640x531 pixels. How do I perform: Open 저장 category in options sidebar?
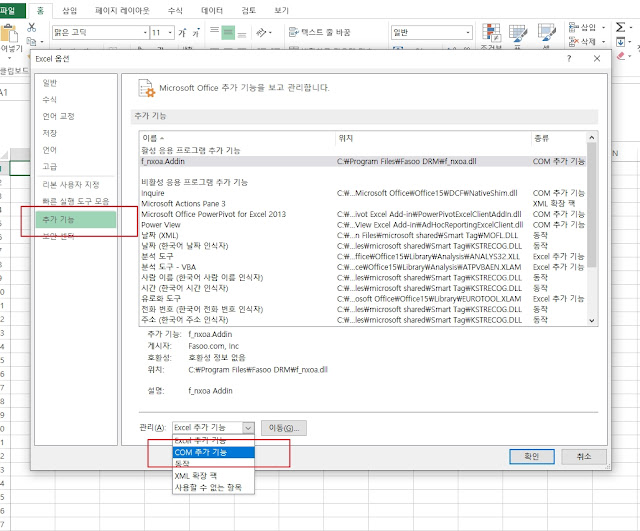coord(76,133)
